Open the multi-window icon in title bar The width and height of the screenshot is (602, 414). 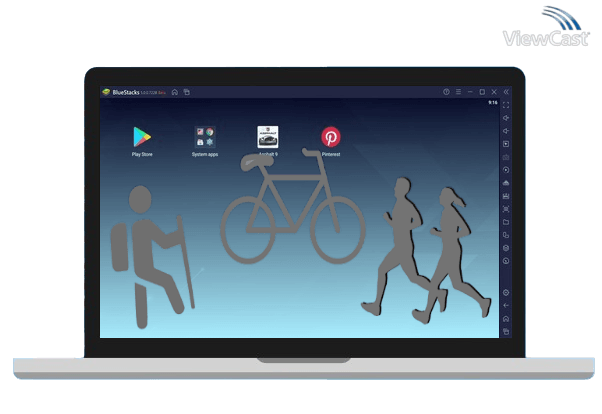tap(187, 92)
